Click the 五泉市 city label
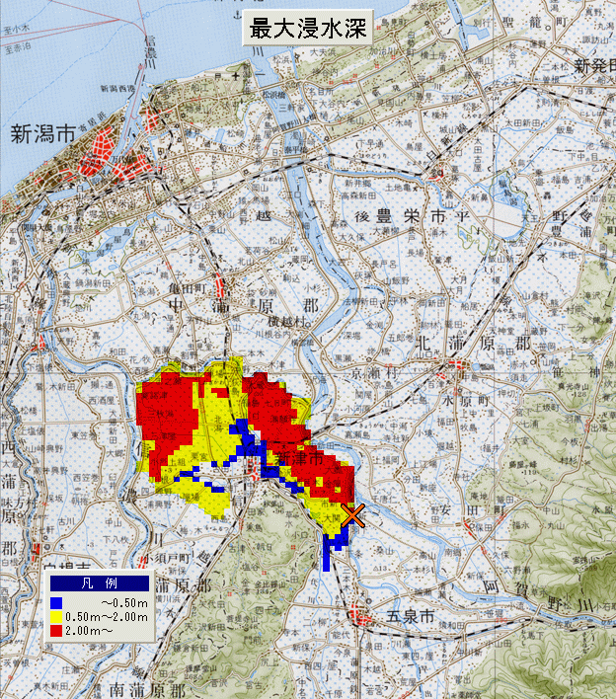The width and height of the screenshot is (616, 699). tap(409, 616)
